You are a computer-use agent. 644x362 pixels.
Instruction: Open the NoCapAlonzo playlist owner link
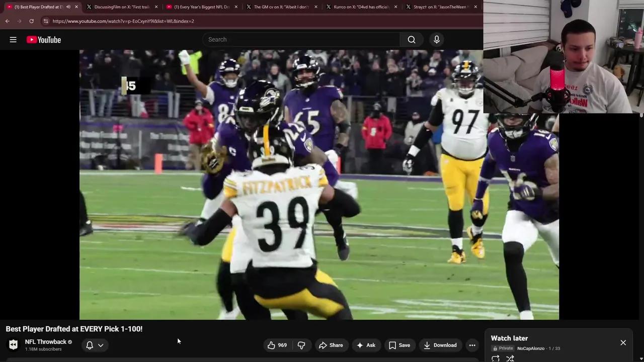point(531,348)
